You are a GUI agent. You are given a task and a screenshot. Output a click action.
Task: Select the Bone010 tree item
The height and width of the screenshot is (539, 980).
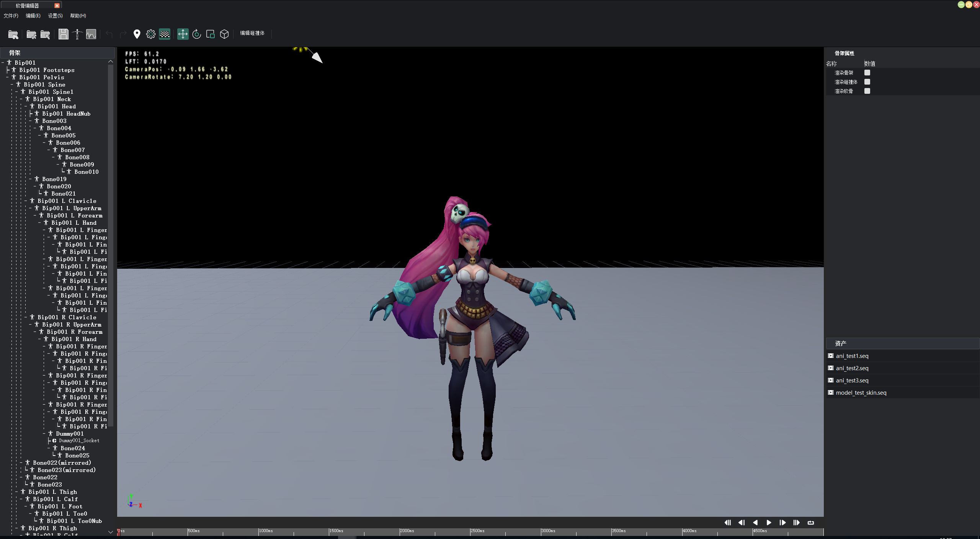point(87,172)
